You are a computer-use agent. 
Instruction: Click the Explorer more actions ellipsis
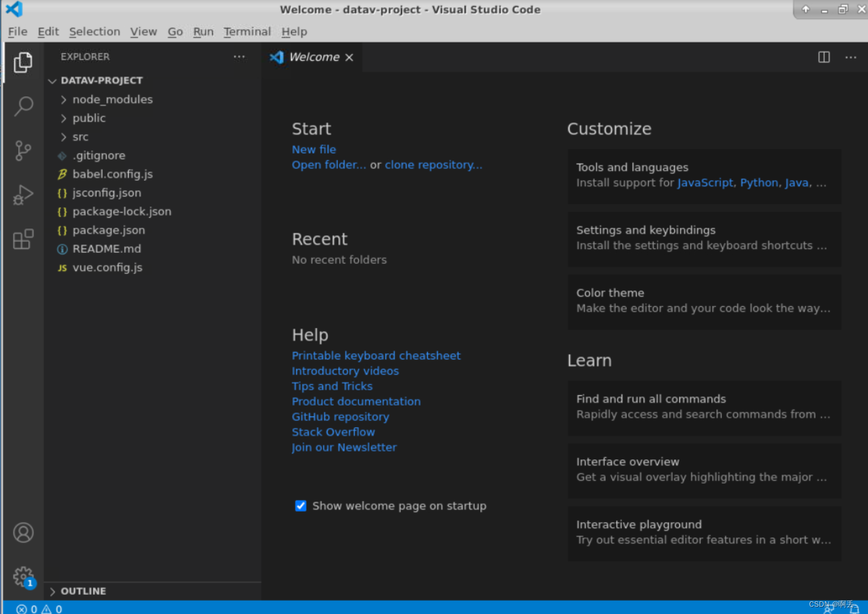click(239, 56)
